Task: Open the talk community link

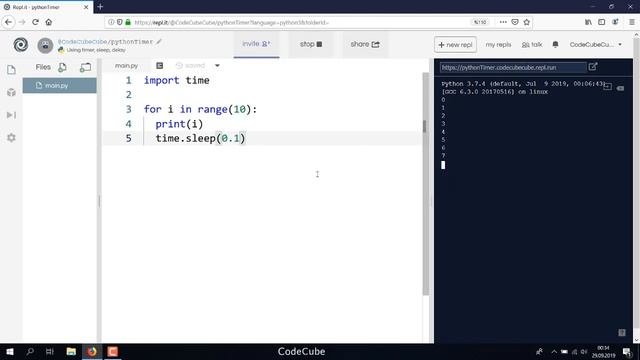Action: pyautogui.click(x=532, y=45)
